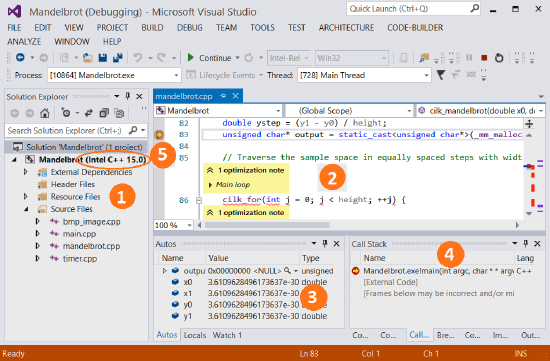This screenshot has width=550, height=361.
Task: Switch to the Locals tab
Action: tap(195, 335)
